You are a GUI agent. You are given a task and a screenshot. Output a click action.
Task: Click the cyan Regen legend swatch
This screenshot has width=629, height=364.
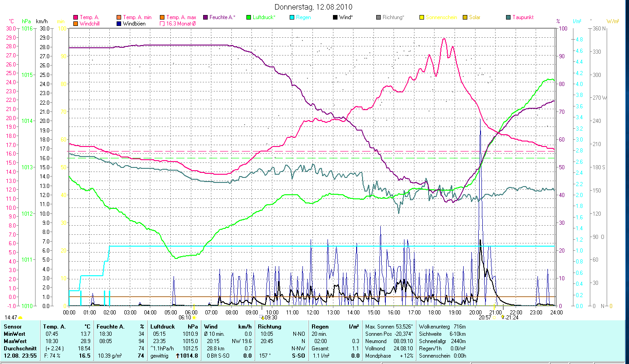click(x=292, y=18)
